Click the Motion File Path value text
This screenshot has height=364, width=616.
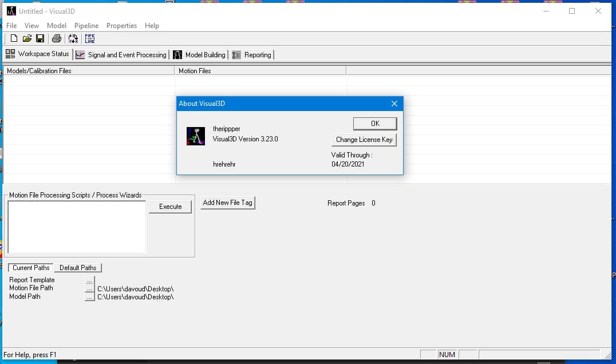click(x=135, y=289)
